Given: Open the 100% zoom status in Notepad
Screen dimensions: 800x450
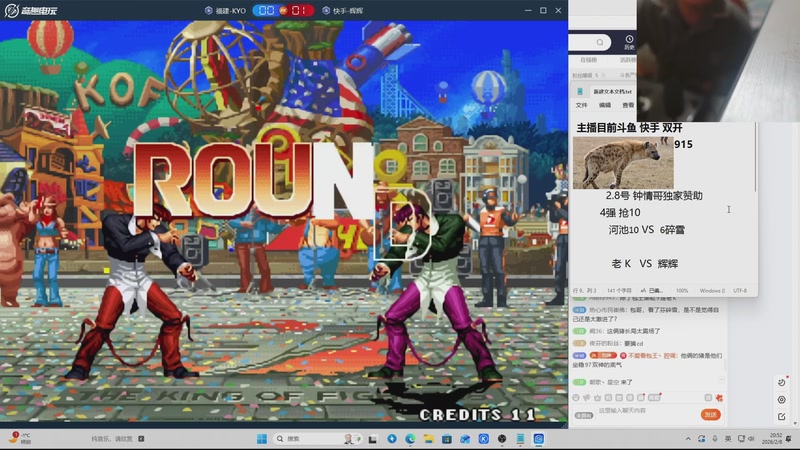Looking at the screenshot, I should pos(682,291).
